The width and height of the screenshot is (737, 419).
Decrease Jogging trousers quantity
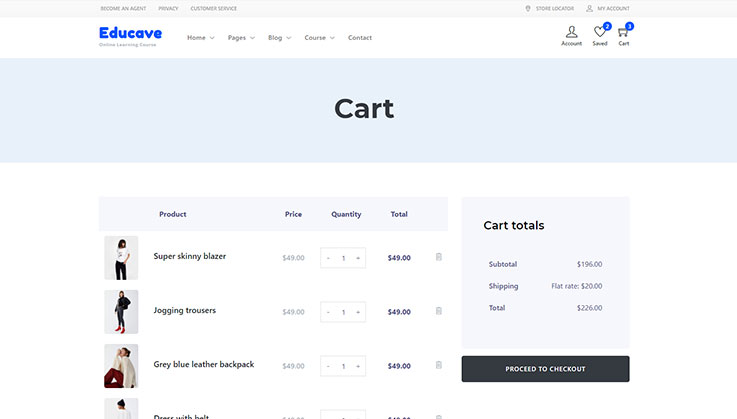(328, 312)
